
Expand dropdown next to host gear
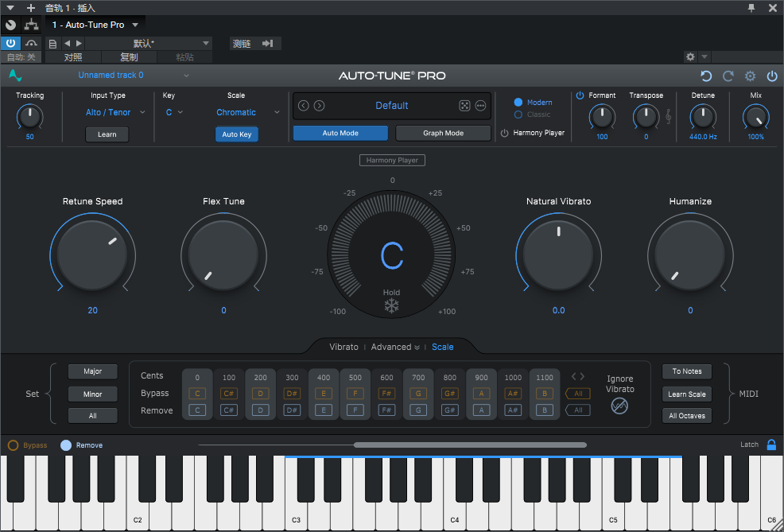point(704,56)
